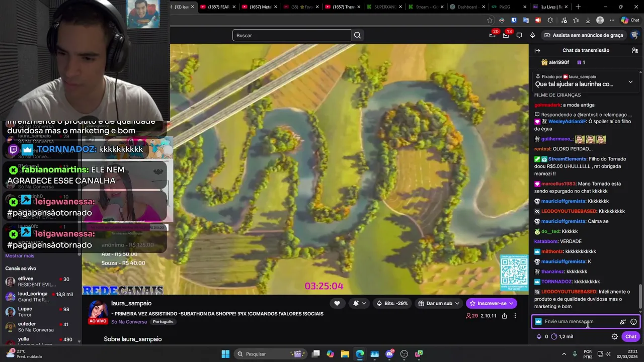Open Windows Start menu
This screenshot has height=362, width=644.
(x=225, y=354)
